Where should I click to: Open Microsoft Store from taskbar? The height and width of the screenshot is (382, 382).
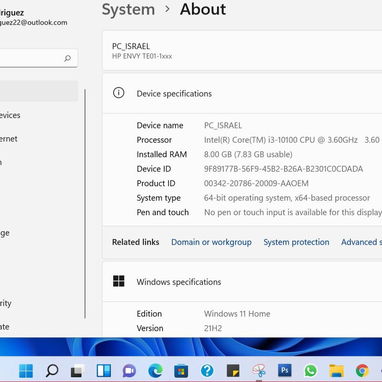(181, 371)
